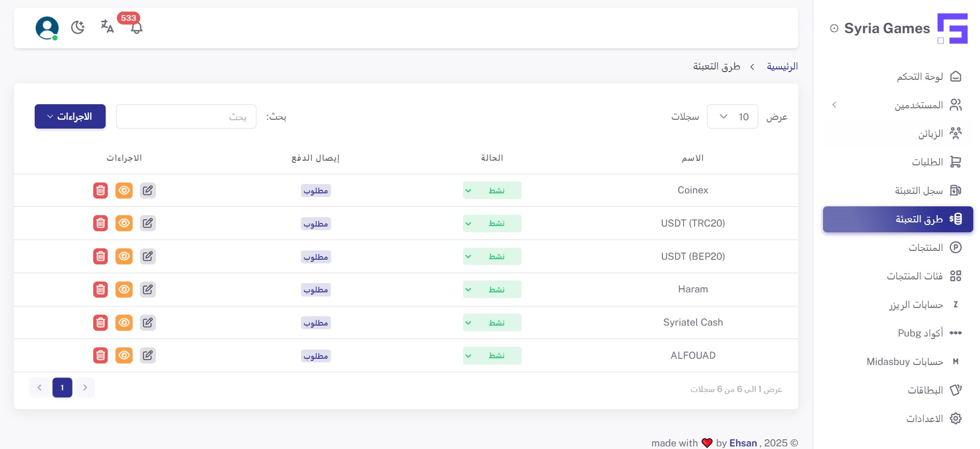Screen dimensions: 980x449
Task: View the USDT (BEP20) row details
Action: tap(124, 256)
